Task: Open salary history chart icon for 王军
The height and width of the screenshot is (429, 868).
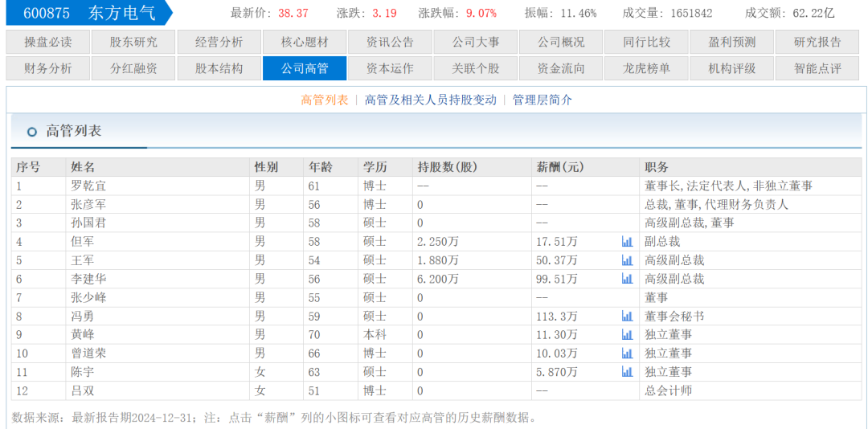Action: [627, 260]
